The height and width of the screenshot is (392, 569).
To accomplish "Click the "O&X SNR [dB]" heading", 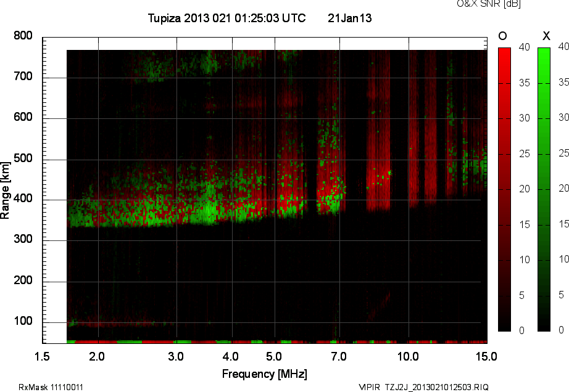I will pyautogui.click(x=480, y=4).
